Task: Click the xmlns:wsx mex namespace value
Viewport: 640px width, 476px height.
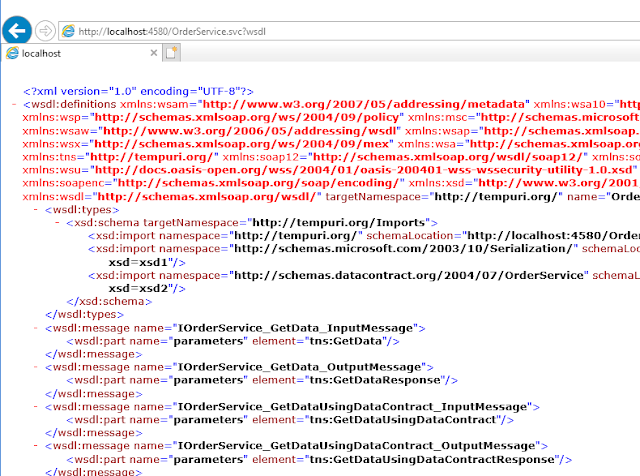Action: (x=242, y=144)
